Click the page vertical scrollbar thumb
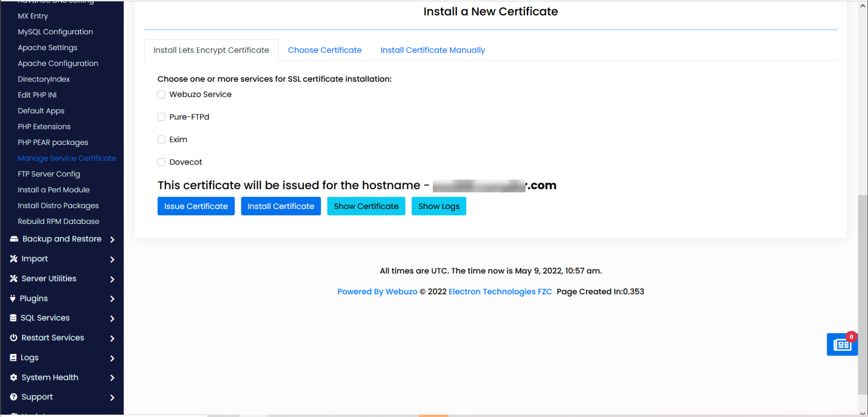Image resolution: width=868 pixels, height=417 pixels. pyautogui.click(x=862, y=294)
